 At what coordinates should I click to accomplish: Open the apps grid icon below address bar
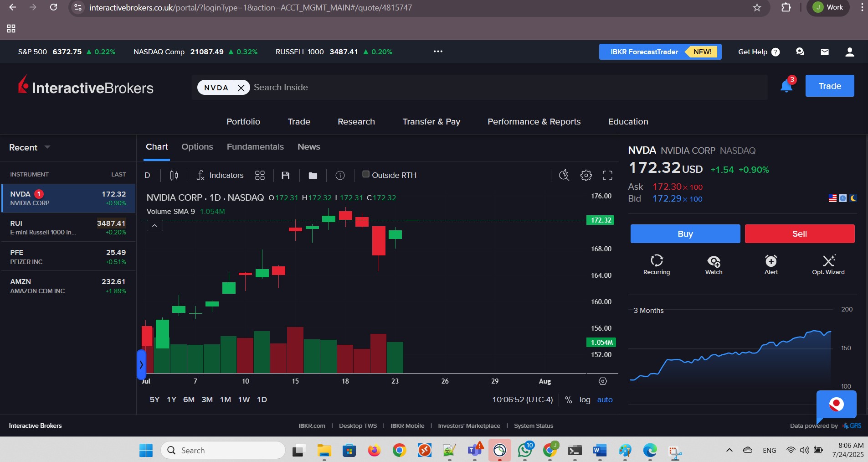coord(11,29)
